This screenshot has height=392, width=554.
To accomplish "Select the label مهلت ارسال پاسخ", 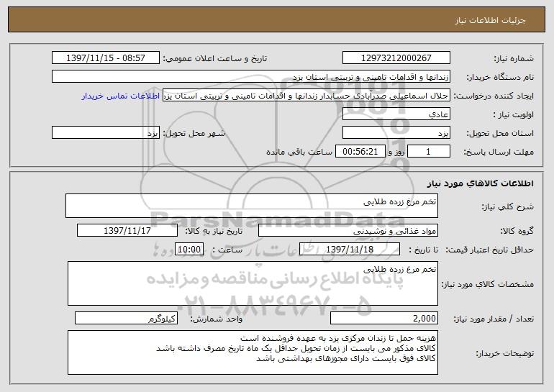I will (x=499, y=152).
